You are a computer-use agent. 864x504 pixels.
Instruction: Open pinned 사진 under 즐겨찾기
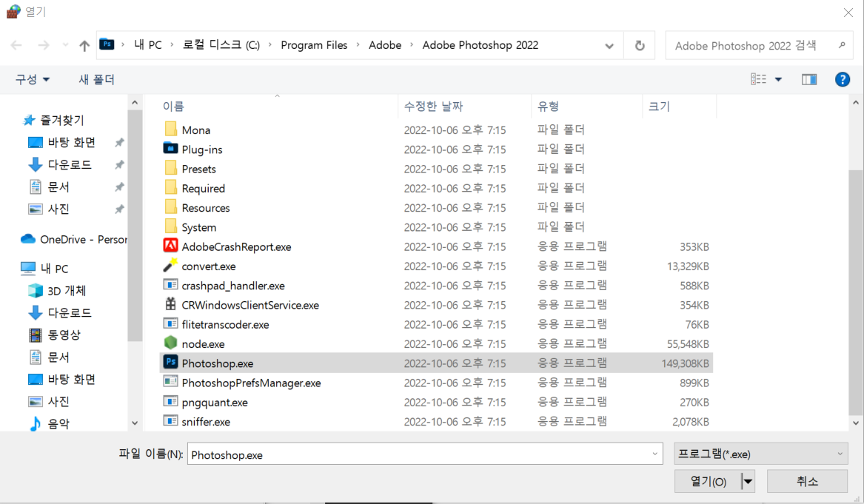(58, 209)
